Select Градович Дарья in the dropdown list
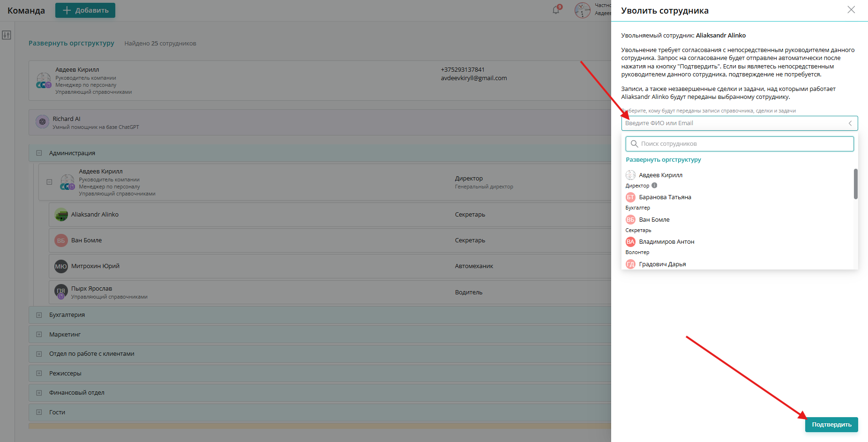 coord(662,264)
